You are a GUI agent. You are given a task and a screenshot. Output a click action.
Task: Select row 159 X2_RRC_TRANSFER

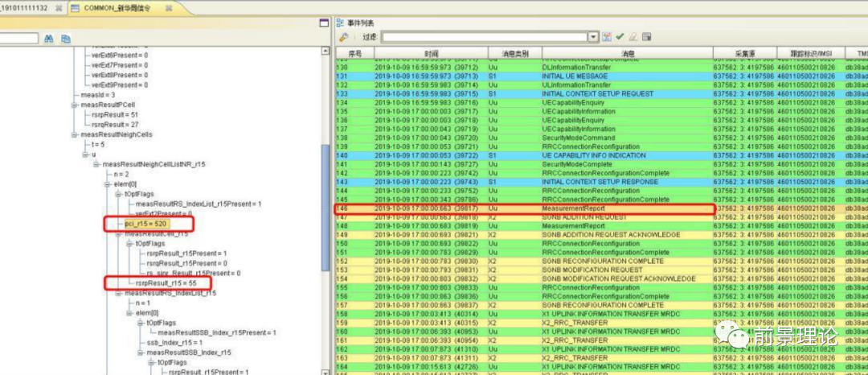pos(602,323)
